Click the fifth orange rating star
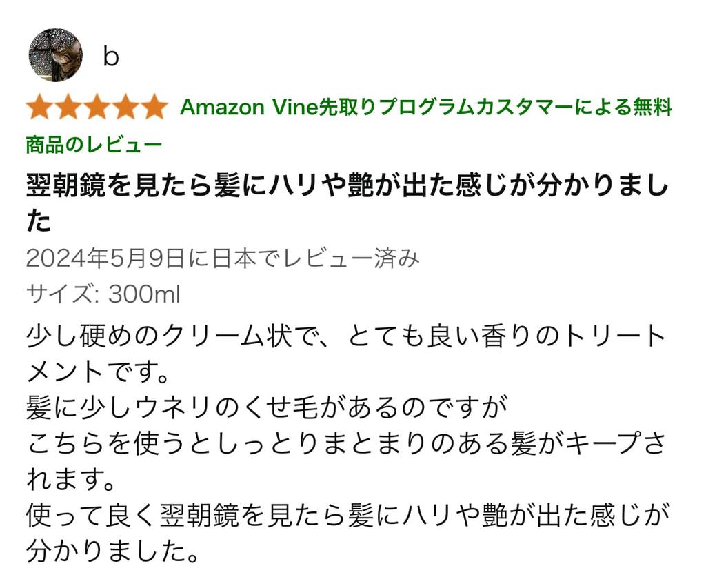 (153, 108)
